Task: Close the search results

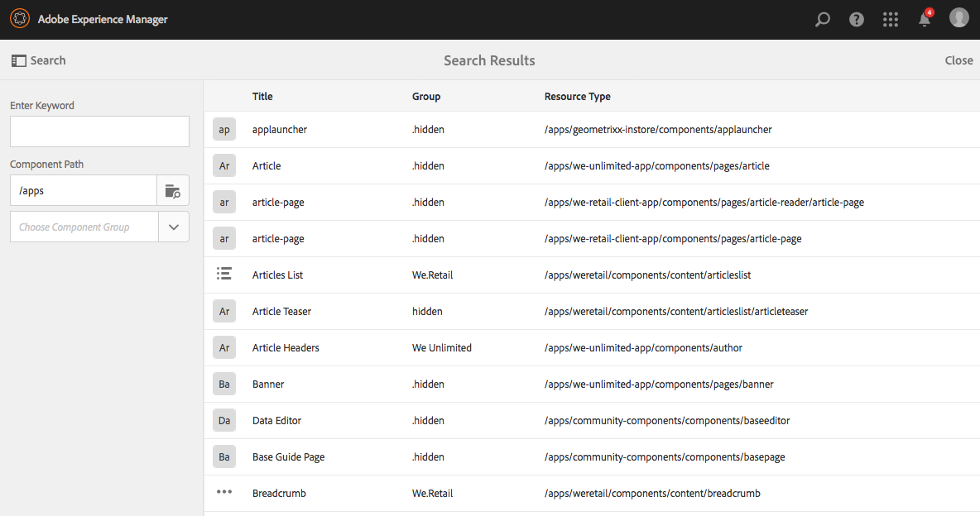Action: tap(958, 60)
